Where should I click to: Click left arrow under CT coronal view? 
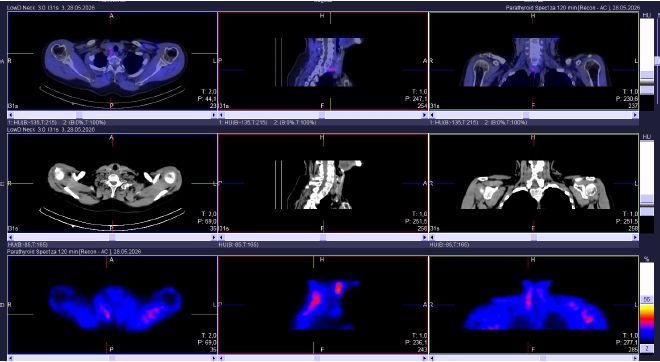(432, 237)
